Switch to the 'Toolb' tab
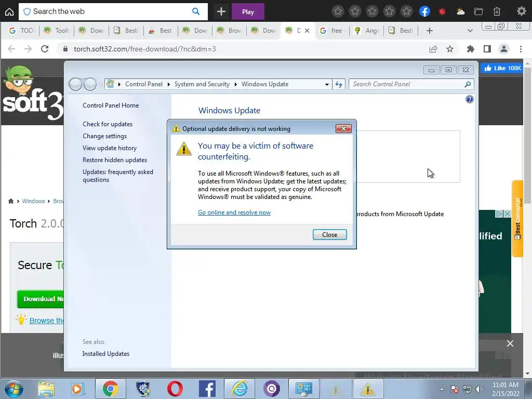The height and width of the screenshot is (399, 532). click(57, 31)
